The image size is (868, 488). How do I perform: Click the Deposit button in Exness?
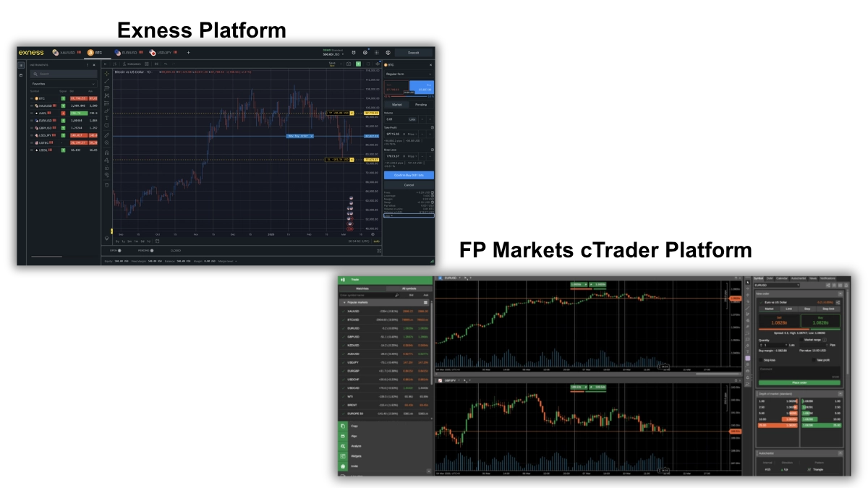[x=413, y=53]
